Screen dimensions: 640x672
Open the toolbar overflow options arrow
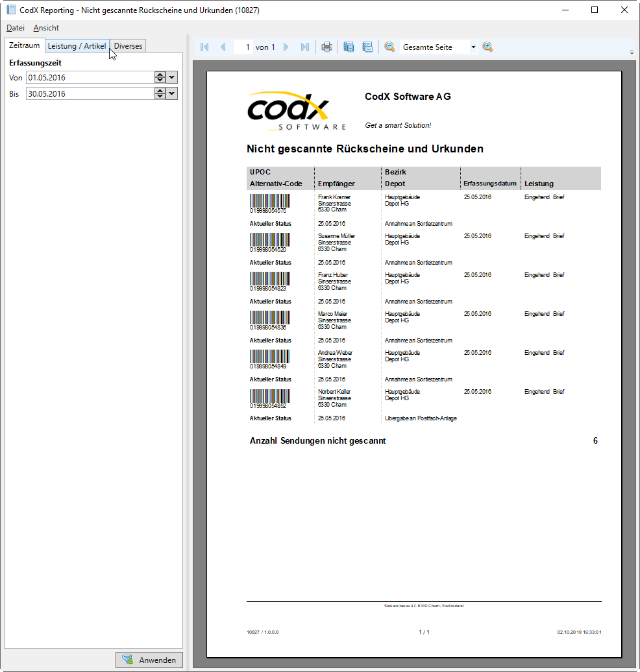(x=632, y=53)
